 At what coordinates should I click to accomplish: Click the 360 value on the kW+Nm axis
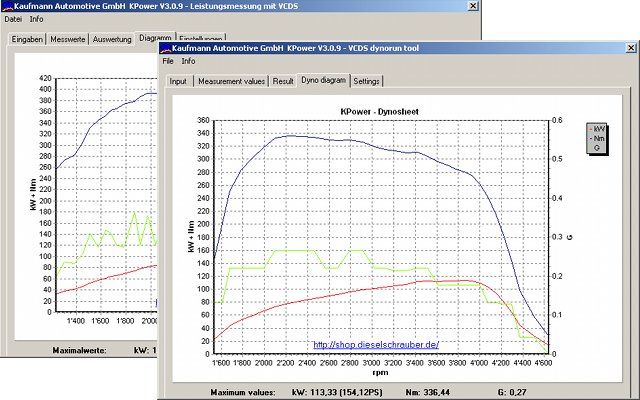click(x=203, y=120)
